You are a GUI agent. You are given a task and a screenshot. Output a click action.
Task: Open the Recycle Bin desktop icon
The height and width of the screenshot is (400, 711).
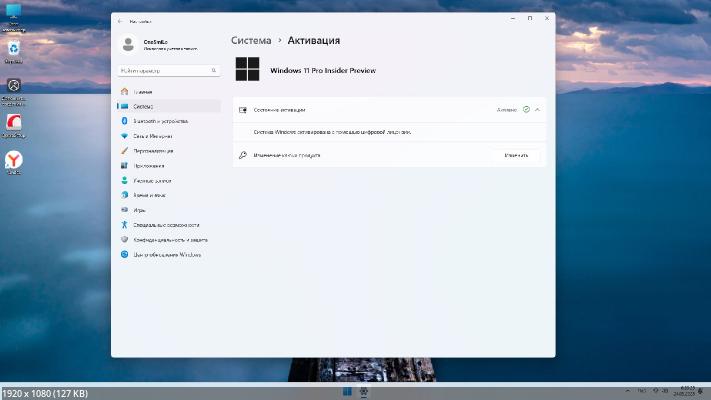pos(14,52)
